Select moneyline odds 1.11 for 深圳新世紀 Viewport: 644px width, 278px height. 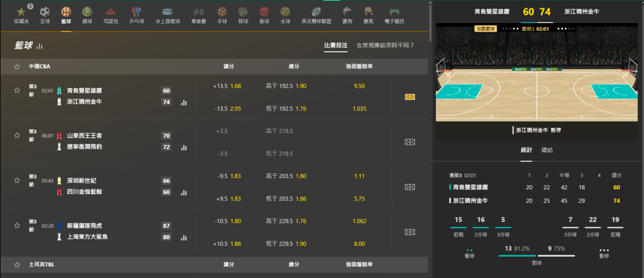(359, 176)
